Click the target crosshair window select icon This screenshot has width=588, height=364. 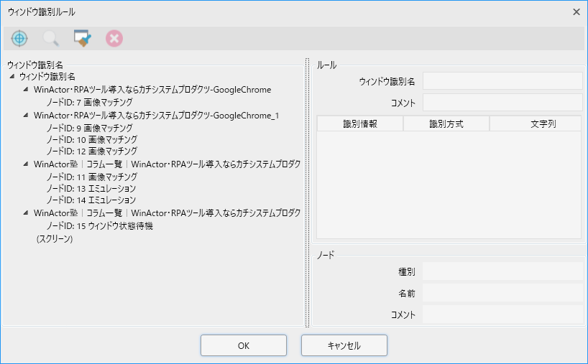pyautogui.click(x=19, y=39)
